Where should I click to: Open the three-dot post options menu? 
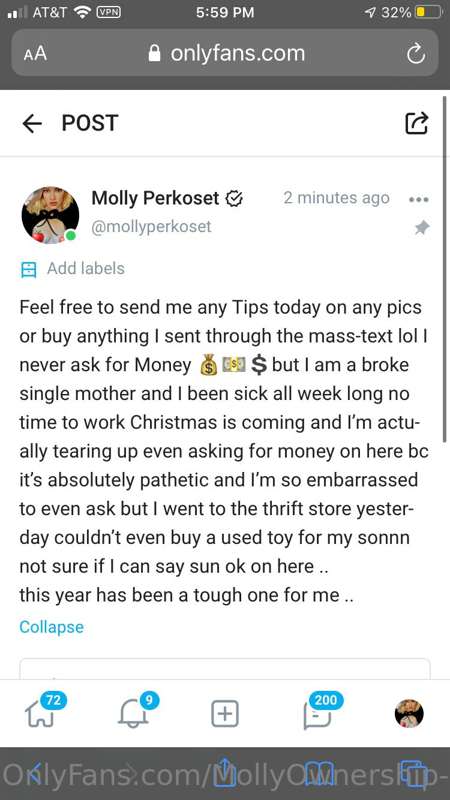(419, 199)
